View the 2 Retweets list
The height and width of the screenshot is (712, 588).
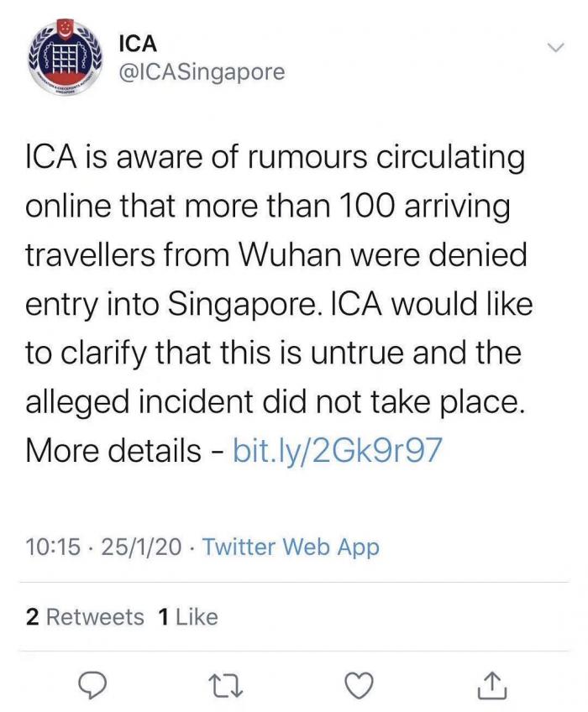(85, 617)
